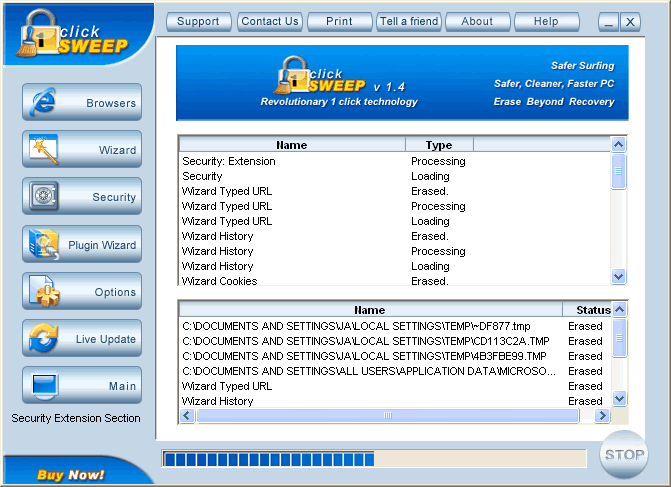Open Help
Image resolution: width=671 pixels, height=487 pixels.
click(x=546, y=21)
